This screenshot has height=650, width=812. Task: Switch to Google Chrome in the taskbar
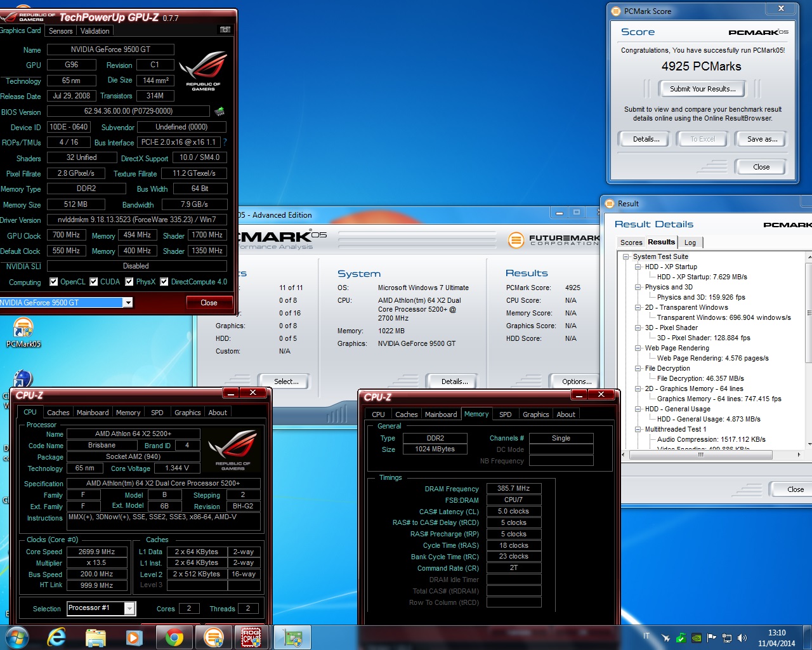tap(174, 637)
